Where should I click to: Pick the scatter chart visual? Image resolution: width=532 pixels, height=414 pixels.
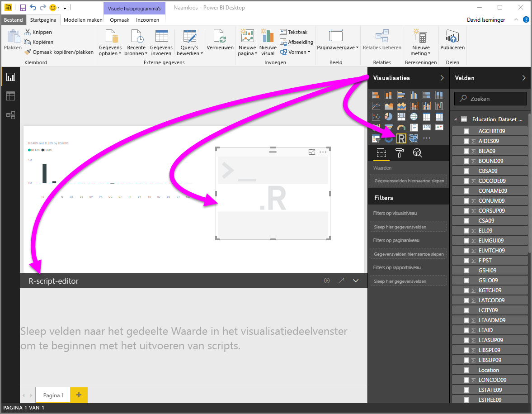[x=376, y=116]
